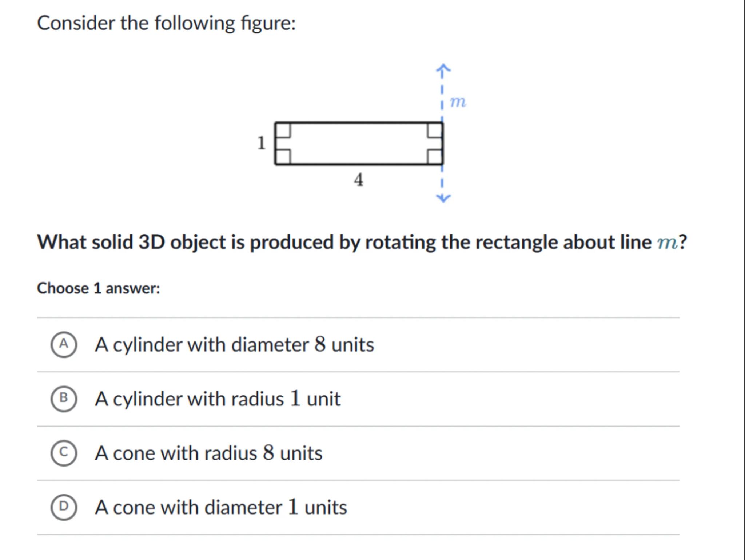The height and width of the screenshot is (560, 745).
Task: Click answer text "A cone with radius 8 units"
Action: 208,453
